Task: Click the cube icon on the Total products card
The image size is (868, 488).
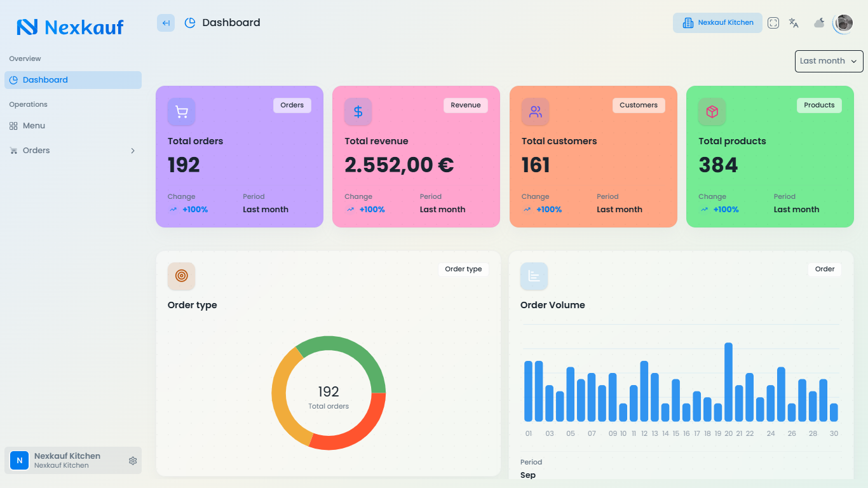Action: click(x=711, y=111)
